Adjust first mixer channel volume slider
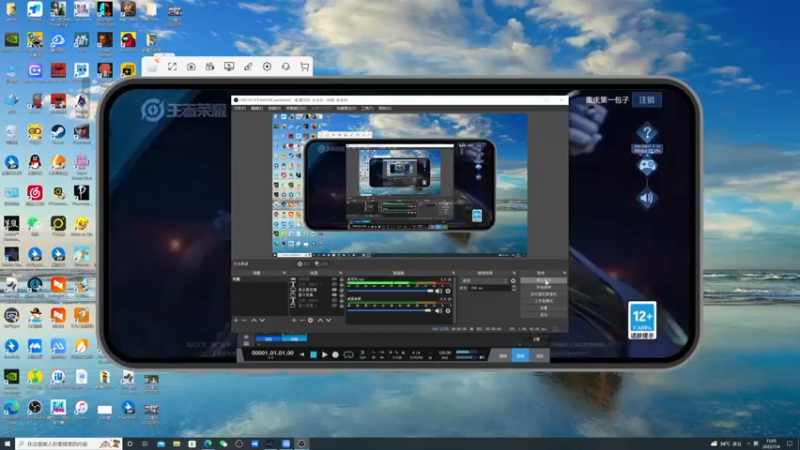This screenshot has width=800, height=450. click(390, 291)
